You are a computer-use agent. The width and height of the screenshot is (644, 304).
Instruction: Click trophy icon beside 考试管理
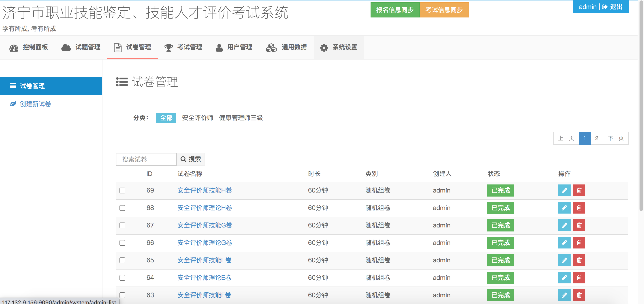[x=168, y=47]
